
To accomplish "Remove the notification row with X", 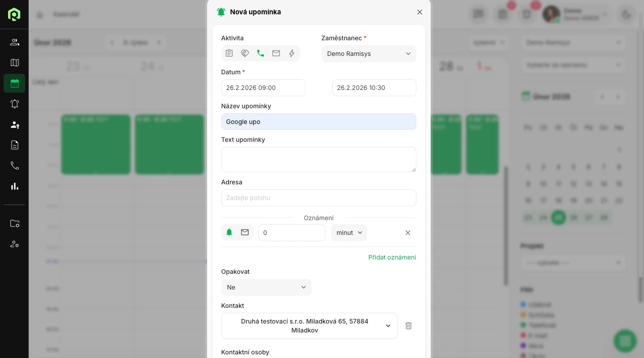I will [x=407, y=233].
